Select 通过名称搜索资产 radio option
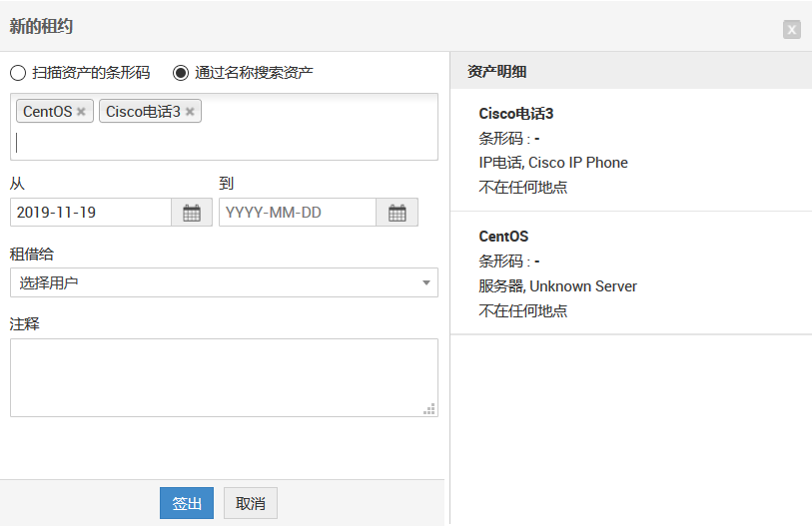This screenshot has width=812, height=526. pos(181,73)
